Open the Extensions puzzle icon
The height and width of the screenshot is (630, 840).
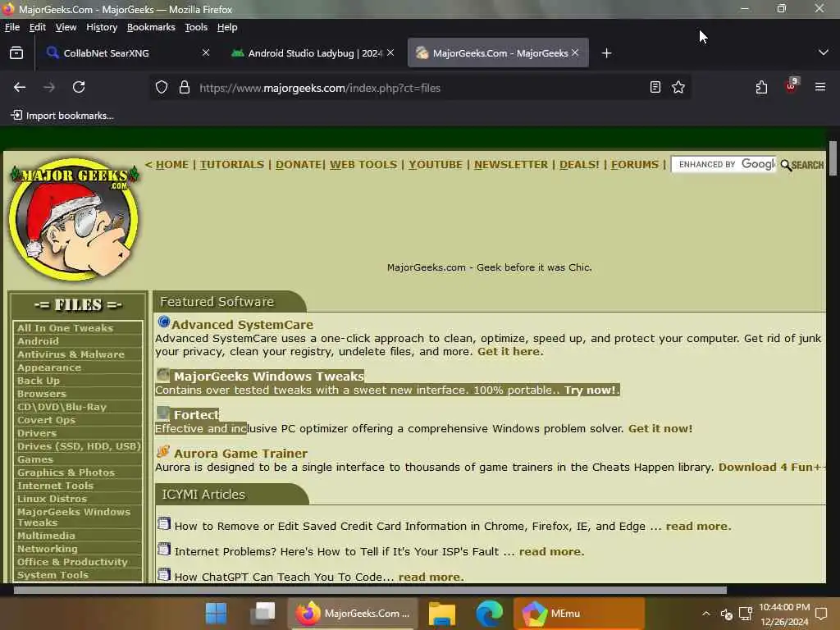point(761,87)
